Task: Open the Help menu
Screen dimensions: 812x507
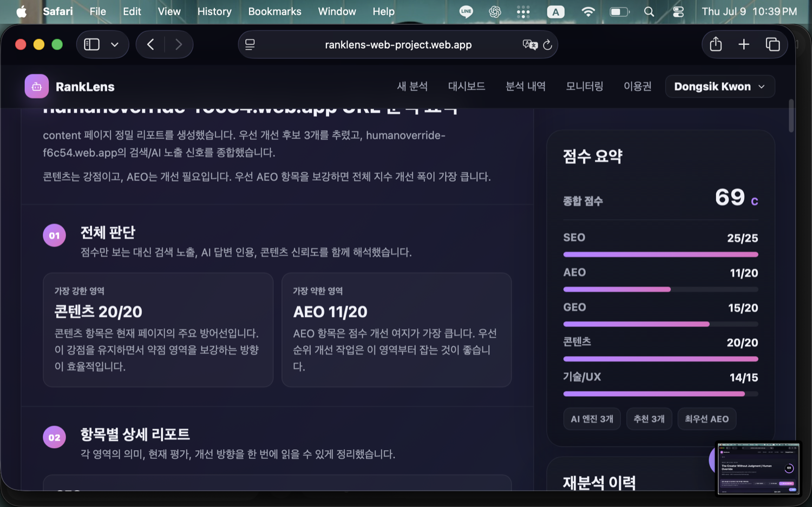Action: [x=383, y=11]
